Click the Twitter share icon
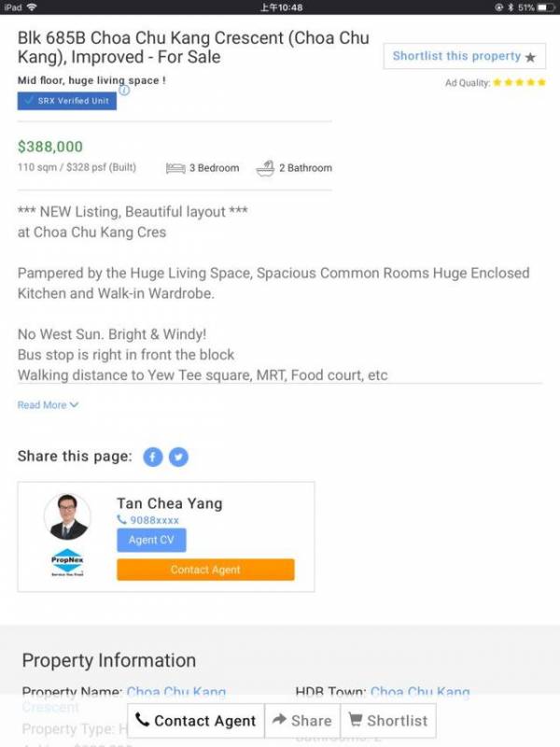Viewport: 560px width, 747px height. (177, 457)
